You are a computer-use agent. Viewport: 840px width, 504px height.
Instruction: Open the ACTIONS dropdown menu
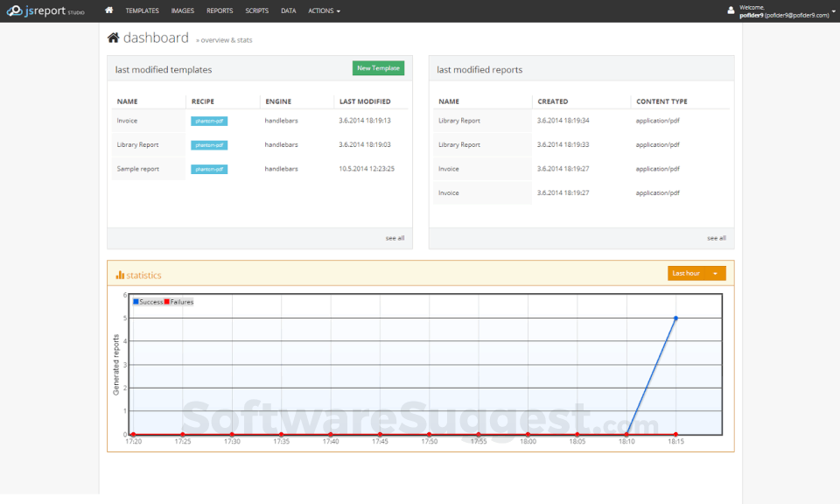point(323,10)
